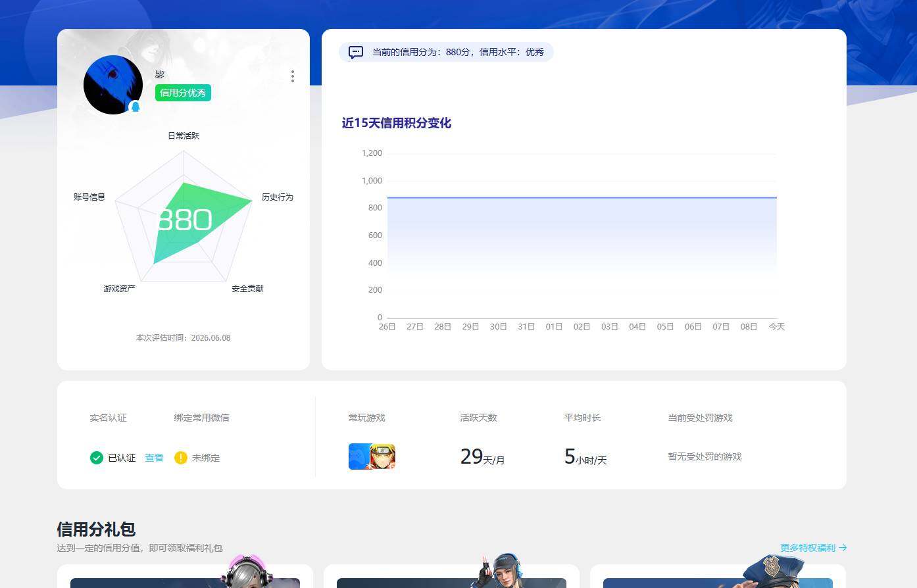Click the chat bubble icon beside credit notice
Viewport: 917px width, 588px height.
coord(356,52)
